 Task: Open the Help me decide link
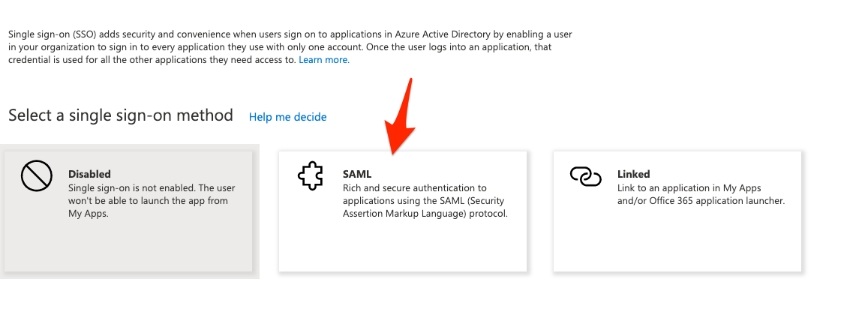(287, 117)
